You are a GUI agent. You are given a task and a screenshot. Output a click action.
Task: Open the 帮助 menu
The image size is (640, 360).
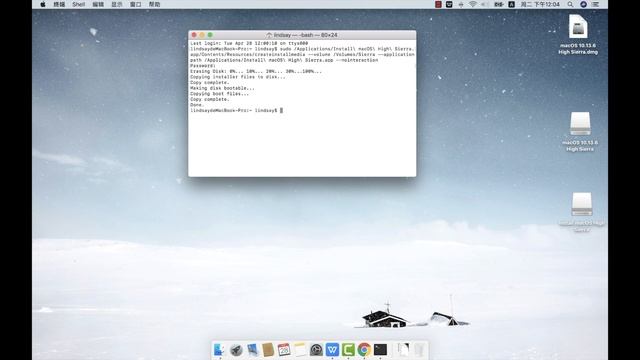pos(154,4)
